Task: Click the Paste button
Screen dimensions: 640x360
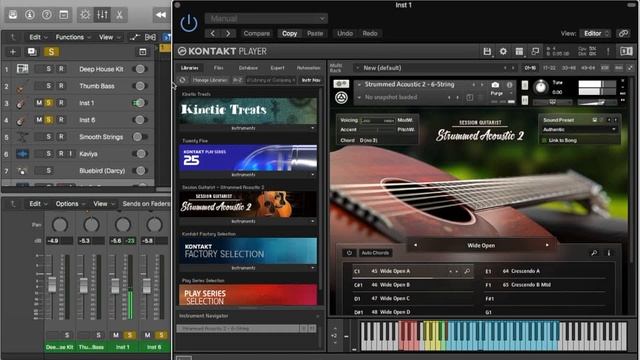Action: click(315, 33)
